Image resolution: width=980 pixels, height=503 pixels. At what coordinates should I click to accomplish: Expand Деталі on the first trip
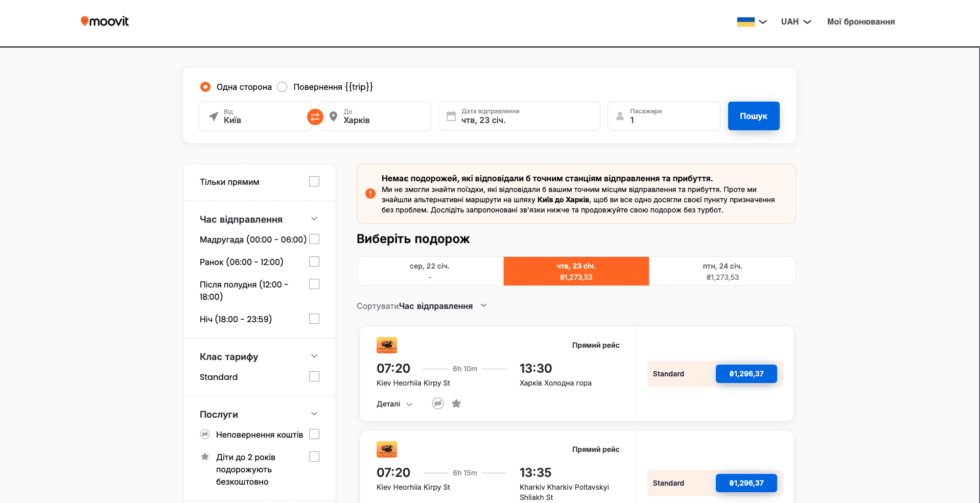pyautogui.click(x=394, y=404)
